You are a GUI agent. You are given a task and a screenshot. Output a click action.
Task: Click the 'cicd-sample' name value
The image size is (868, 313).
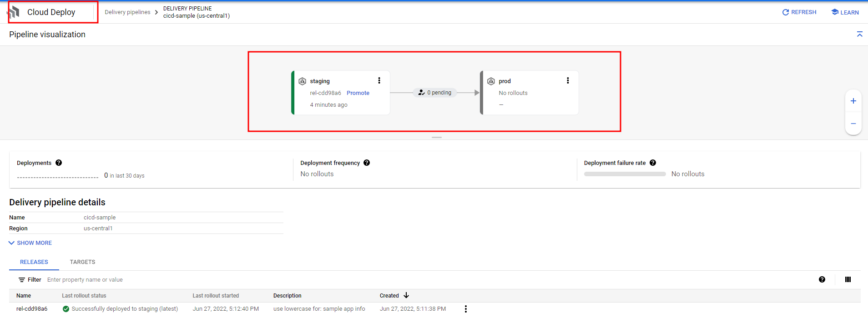click(x=100, y=218)
